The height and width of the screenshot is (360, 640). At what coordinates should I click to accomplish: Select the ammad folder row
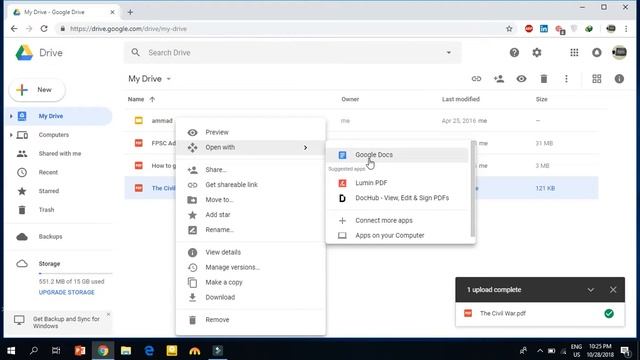[361, 121]
